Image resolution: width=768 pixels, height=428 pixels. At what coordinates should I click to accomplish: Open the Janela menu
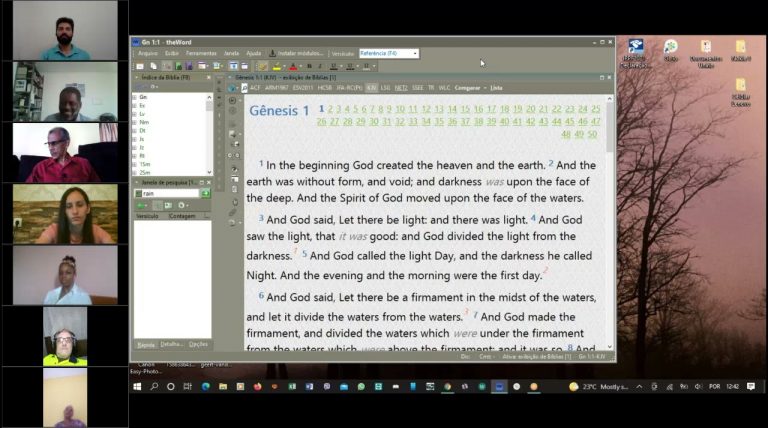tap(231, 53)
